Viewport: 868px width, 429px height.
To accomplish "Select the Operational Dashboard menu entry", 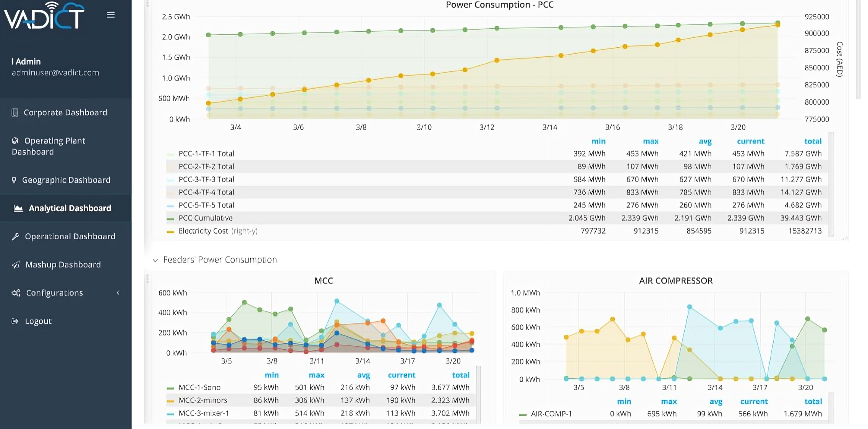I will click(x=70, y=236).
